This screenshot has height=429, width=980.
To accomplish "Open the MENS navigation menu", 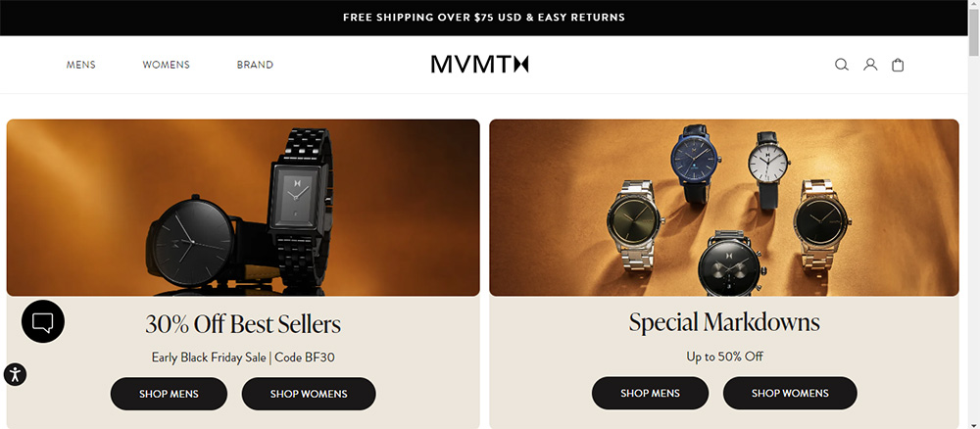I will point(81,65).
